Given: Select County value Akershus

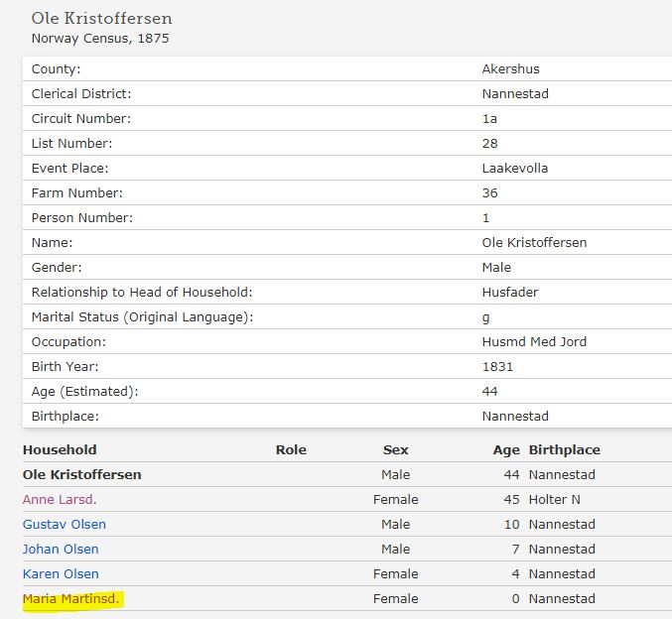Looking at the screenshot, I should 510,69.
